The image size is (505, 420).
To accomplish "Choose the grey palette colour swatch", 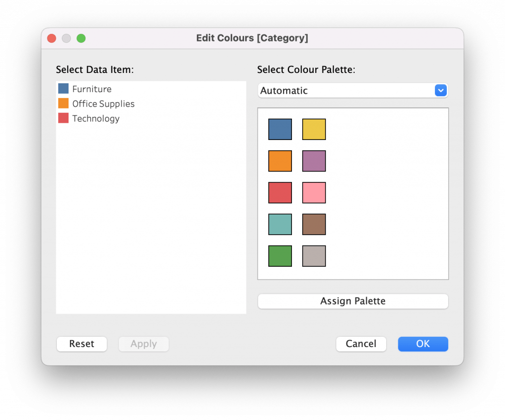I will point(314,256).
